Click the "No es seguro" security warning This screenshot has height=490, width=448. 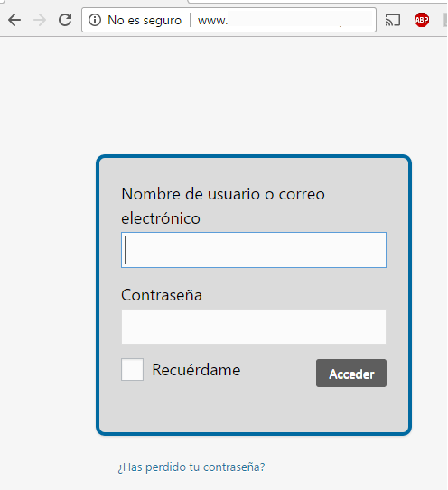[145, 21]
